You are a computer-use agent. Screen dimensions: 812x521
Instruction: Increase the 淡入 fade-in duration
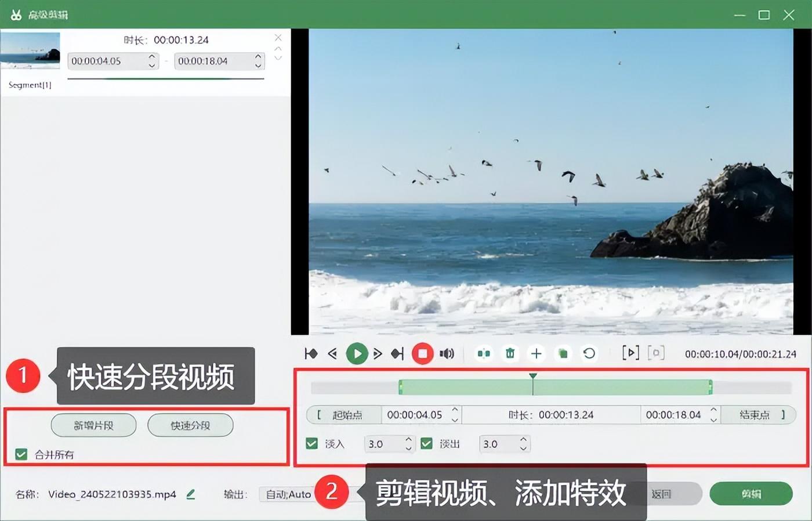coord(408,440)
